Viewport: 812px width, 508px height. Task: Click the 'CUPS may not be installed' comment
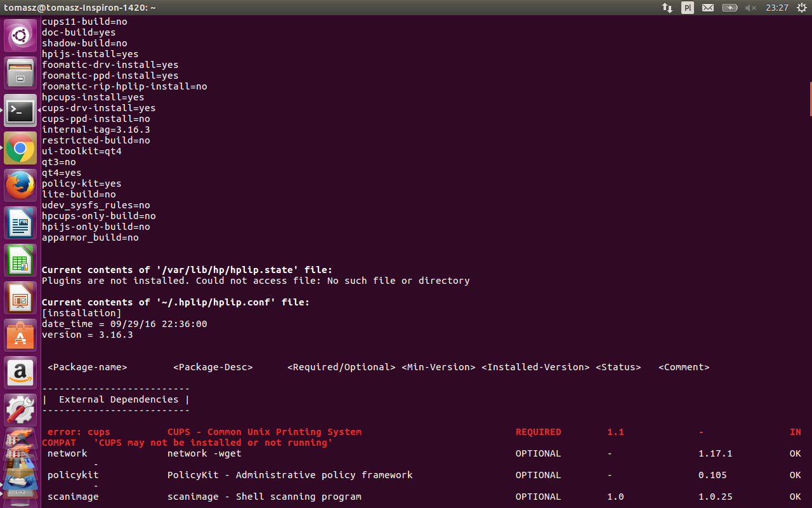213,443
